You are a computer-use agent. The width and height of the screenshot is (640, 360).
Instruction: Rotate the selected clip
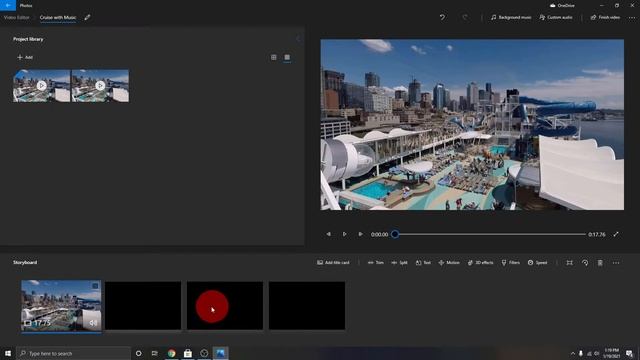(585, 263)
